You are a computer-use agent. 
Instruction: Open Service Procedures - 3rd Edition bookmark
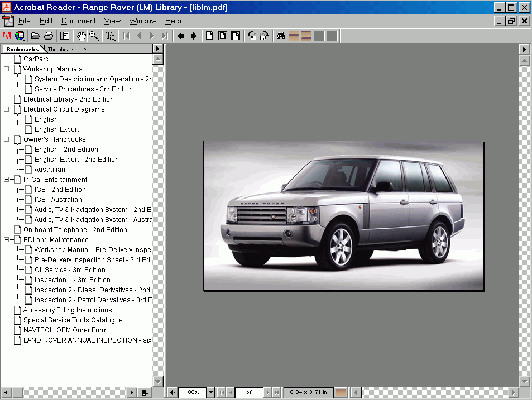pyautogui.click(x=84, y=89)
